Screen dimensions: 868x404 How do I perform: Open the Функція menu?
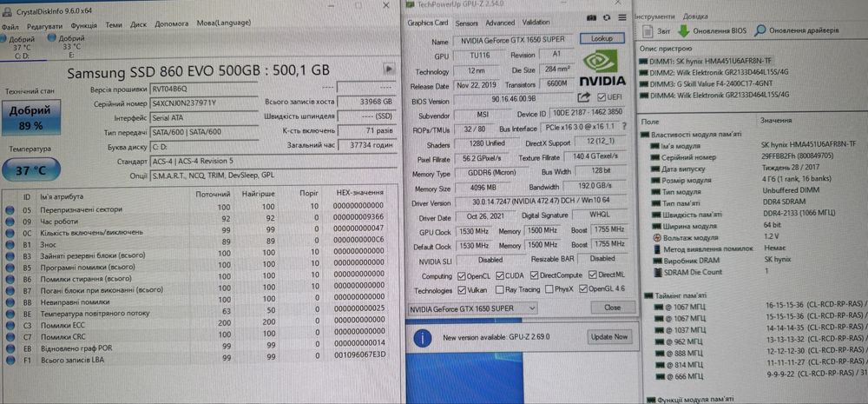[83, 25]
